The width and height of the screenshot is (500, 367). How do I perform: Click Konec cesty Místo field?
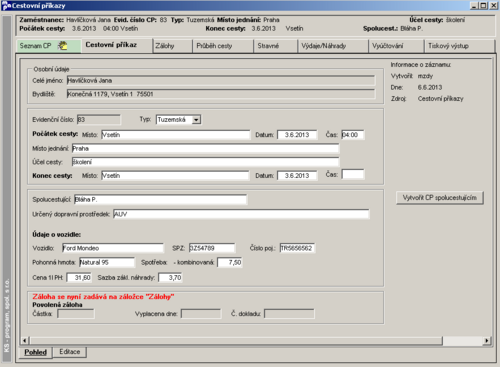pos(175,176)
